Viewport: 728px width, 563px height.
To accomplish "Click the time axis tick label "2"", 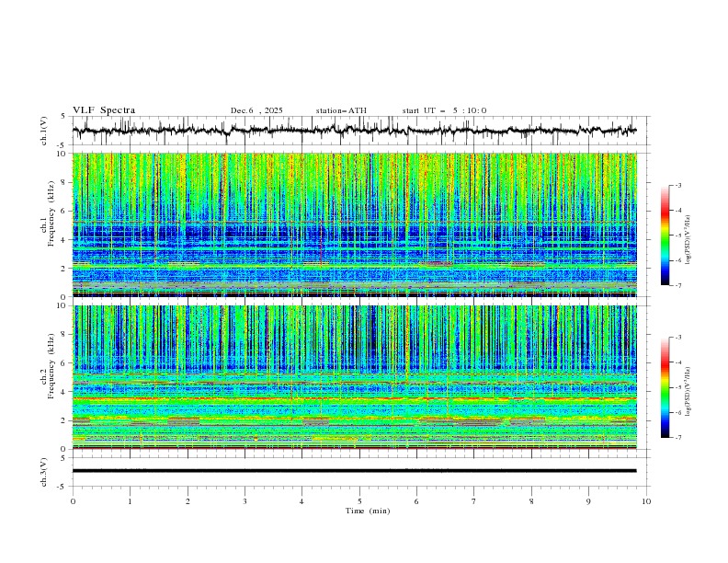I will pyautogui.click(x=188, y=501).
